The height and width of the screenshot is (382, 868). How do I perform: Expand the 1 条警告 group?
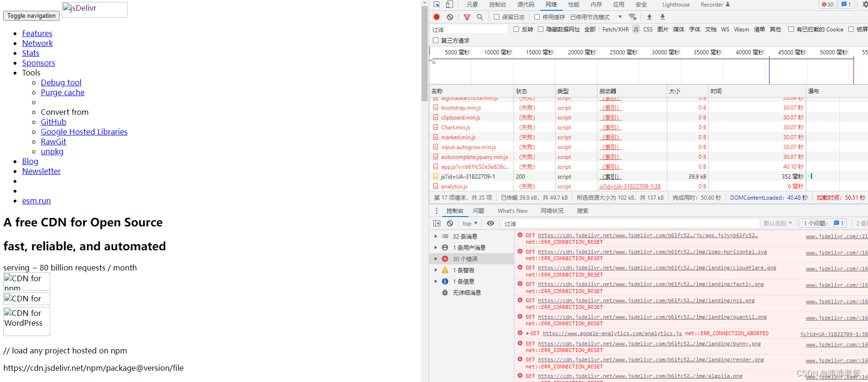coord(436,270)
